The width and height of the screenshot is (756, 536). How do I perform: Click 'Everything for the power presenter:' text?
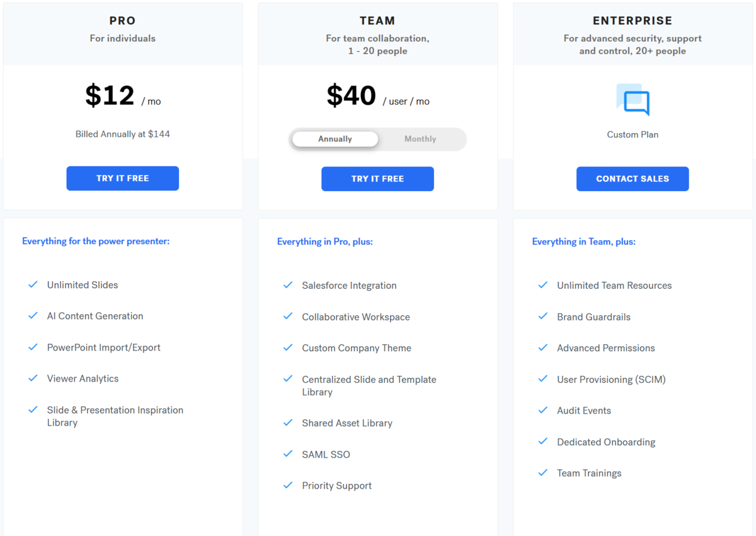coord(96,241)
